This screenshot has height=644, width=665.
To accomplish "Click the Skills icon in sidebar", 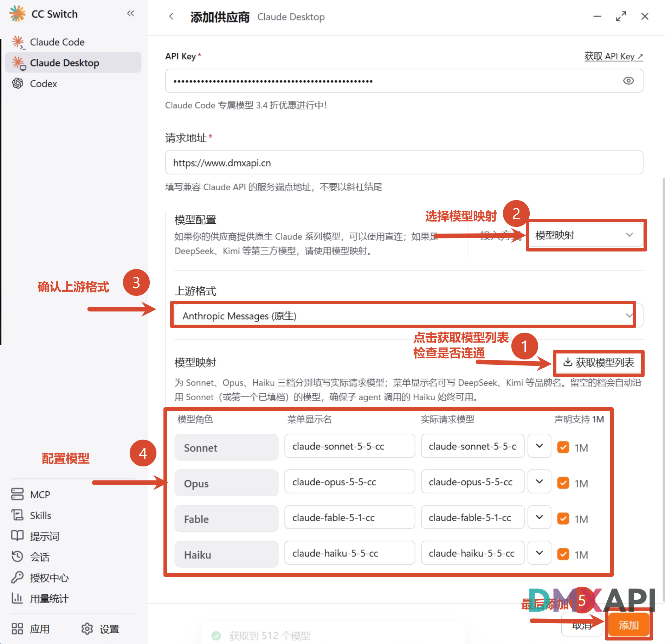I will [18, 515].
